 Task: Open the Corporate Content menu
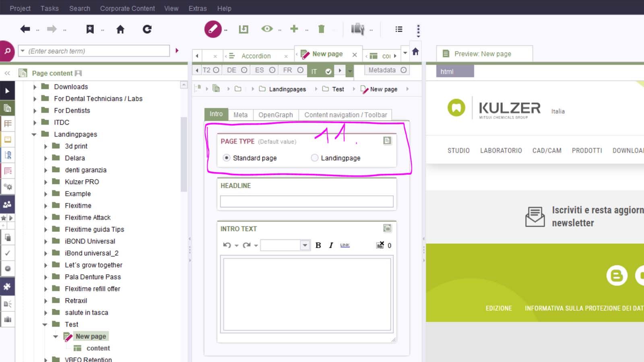click(127, 8)
